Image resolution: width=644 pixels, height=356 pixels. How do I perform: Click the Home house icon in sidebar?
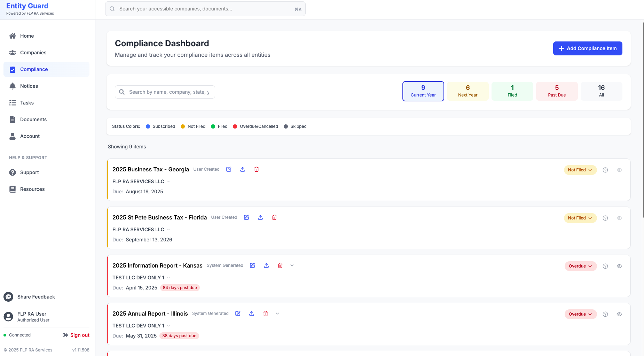(x=13, y=36)
